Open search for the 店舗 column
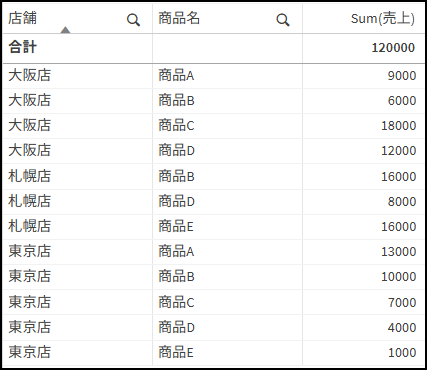Screen dimensions: 427x370 pyautogui.click(x=133, y=20)
